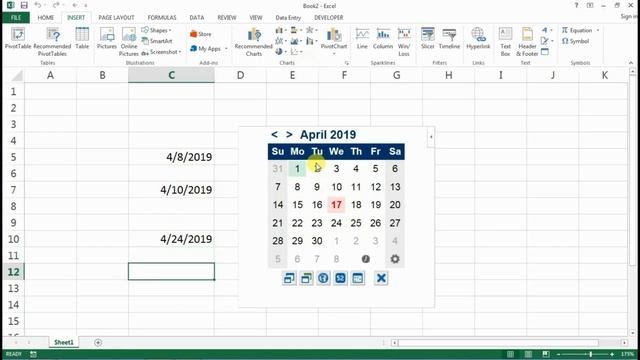The width and height of the screenshot is (640, 360).
Task: Open the FILE tab
Action: [x=16, y=18]
